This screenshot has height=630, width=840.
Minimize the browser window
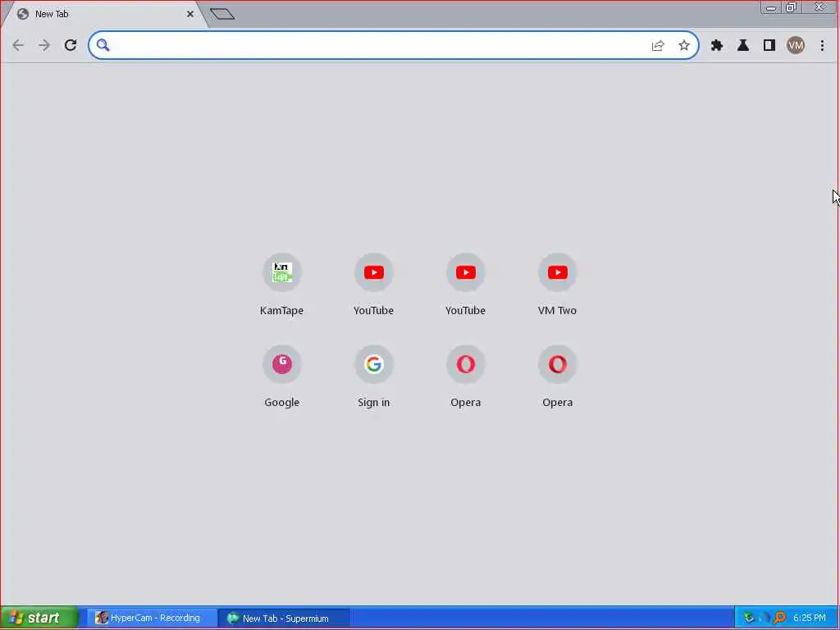(x=771, y=7)
